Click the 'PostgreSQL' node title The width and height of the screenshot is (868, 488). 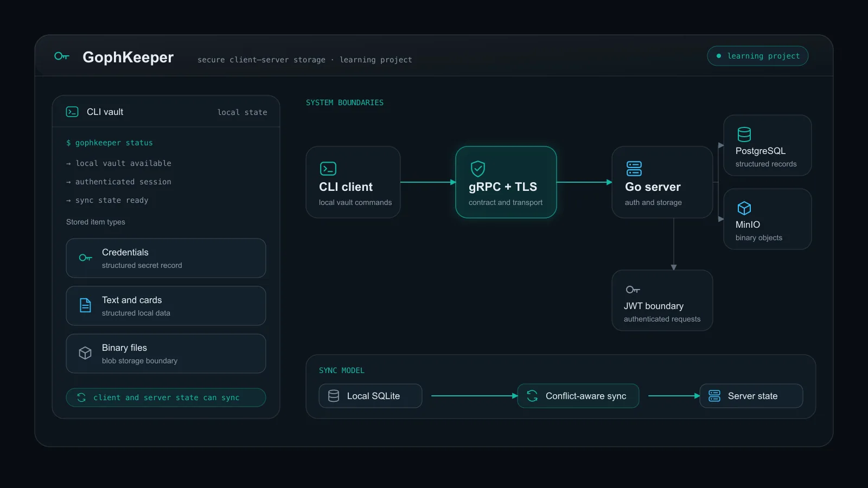(x=761, y=151)
